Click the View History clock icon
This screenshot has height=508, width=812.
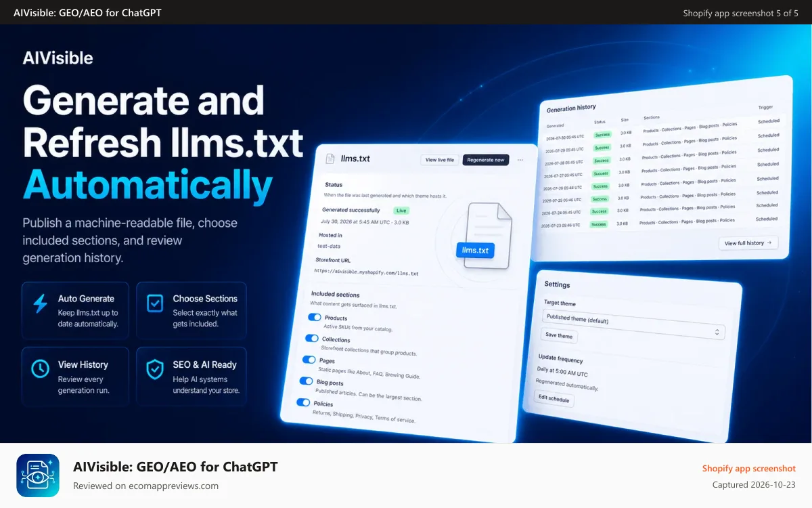(41, 369)
